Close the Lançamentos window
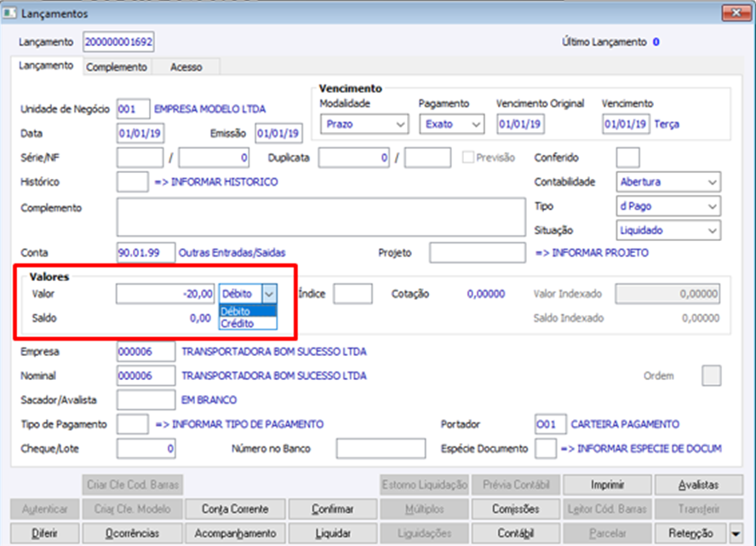This screenshot has width=756, height=546. (736, 13)
